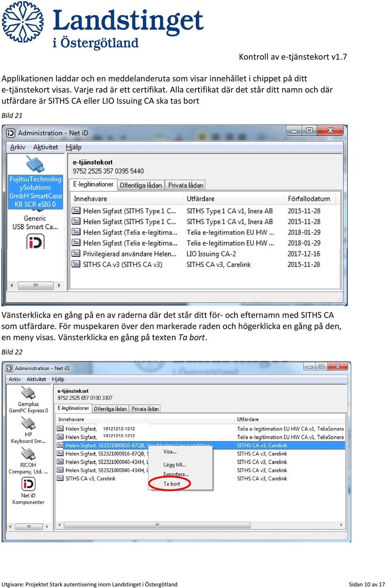
Task: Sort by Förfallodatum column header
Action: pos(309,198)
